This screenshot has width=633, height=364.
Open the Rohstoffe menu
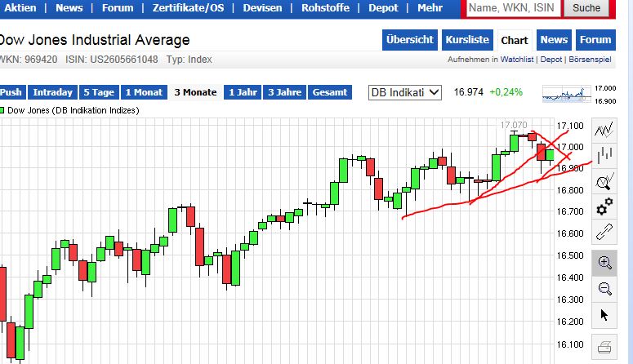pos(325,7)
